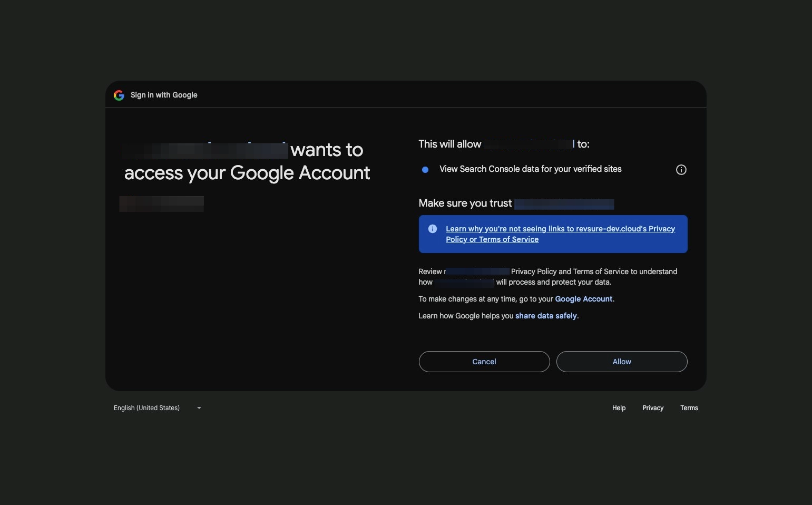Click View Search Console data permission text

coord(531,169)
